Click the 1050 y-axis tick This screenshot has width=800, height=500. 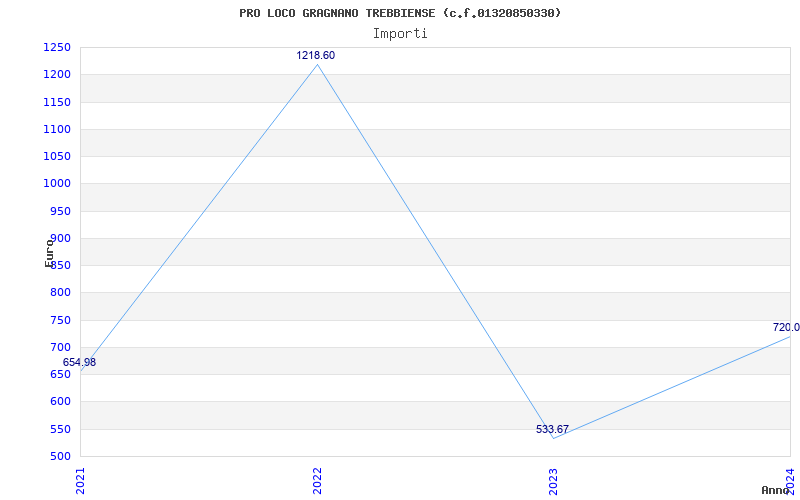point(57,156)
